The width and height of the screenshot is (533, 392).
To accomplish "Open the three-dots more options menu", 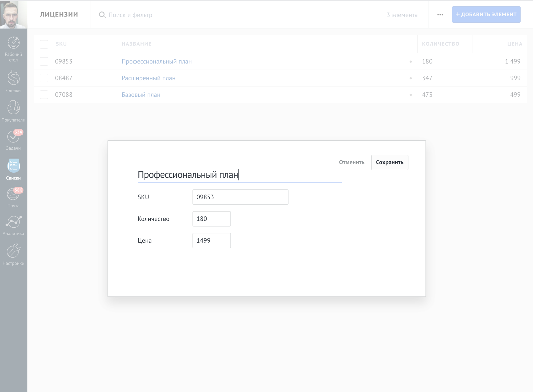I will pyautogui.click(x=440, y=15).
